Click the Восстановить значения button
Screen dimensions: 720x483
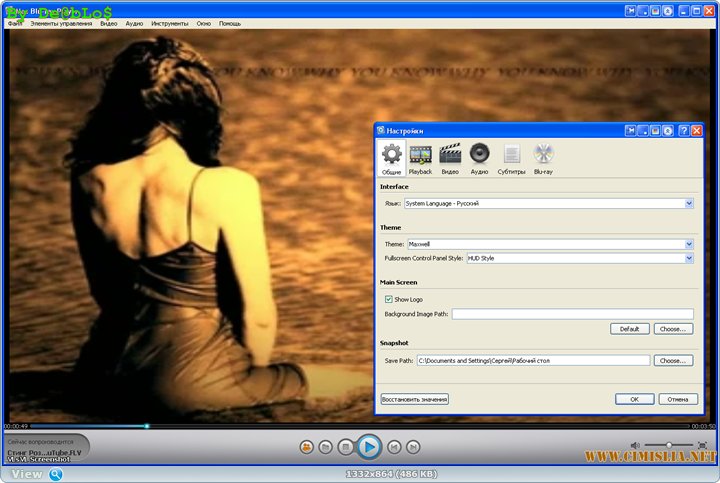[x=415, y=399]
